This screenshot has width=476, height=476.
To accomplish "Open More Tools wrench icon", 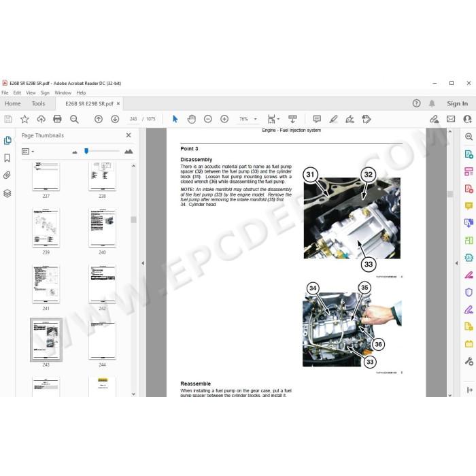I will click(x=469, y=361).
